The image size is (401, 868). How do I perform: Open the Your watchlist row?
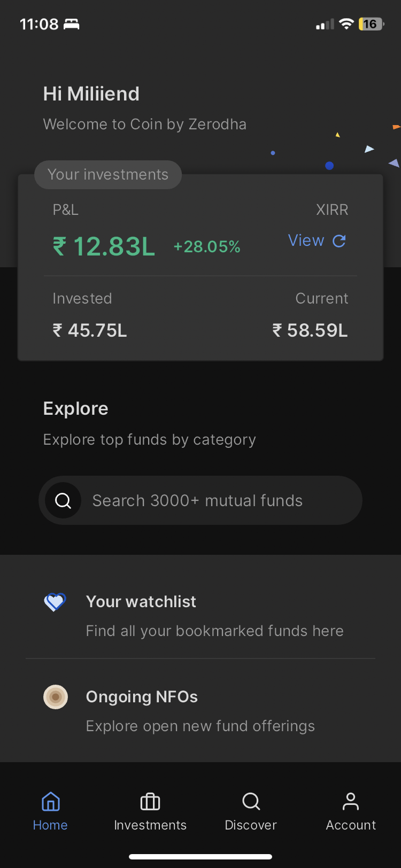coord(214,616)
